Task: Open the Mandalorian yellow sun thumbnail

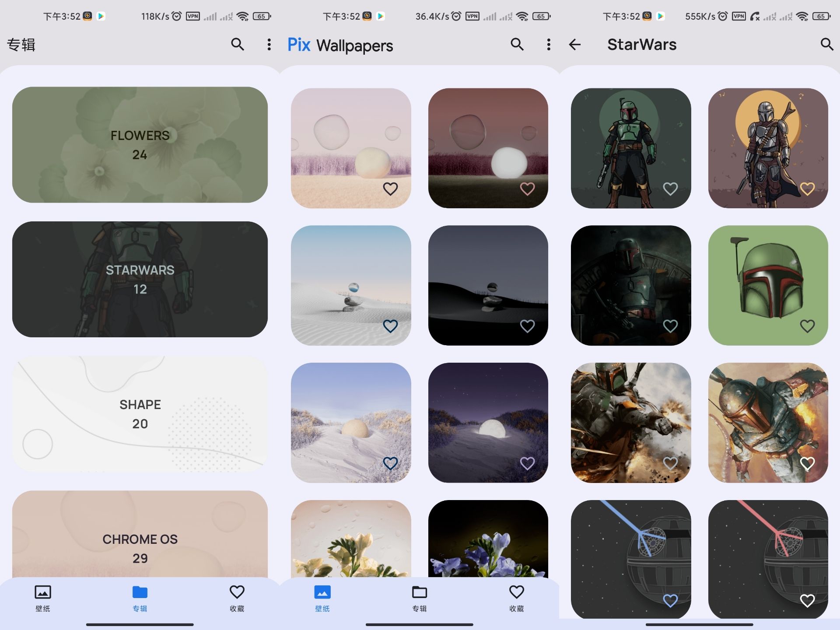Action: pos(768,148)
